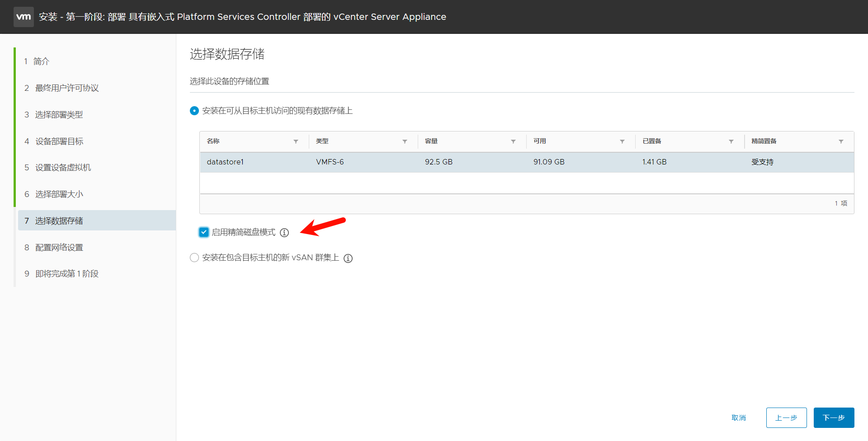The width and height of the screenshot is (868, 441).
Task: Click the 1 项 item count footer
Action: 841,204
